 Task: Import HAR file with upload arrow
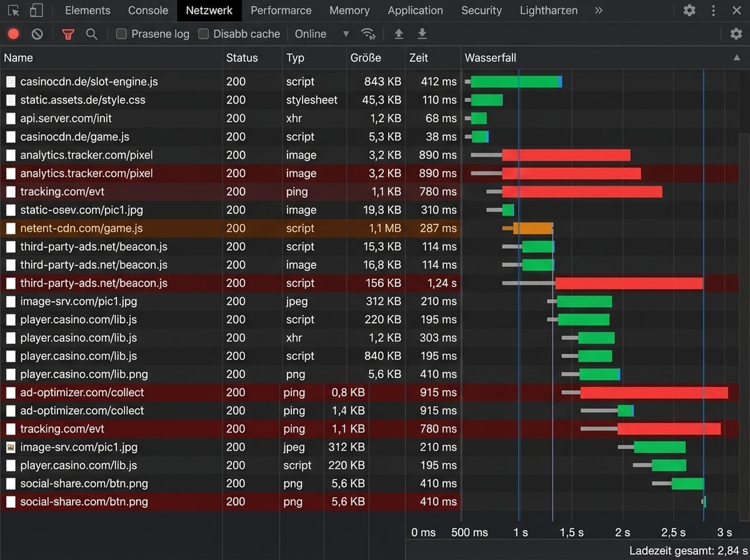[x=398, y=34]
